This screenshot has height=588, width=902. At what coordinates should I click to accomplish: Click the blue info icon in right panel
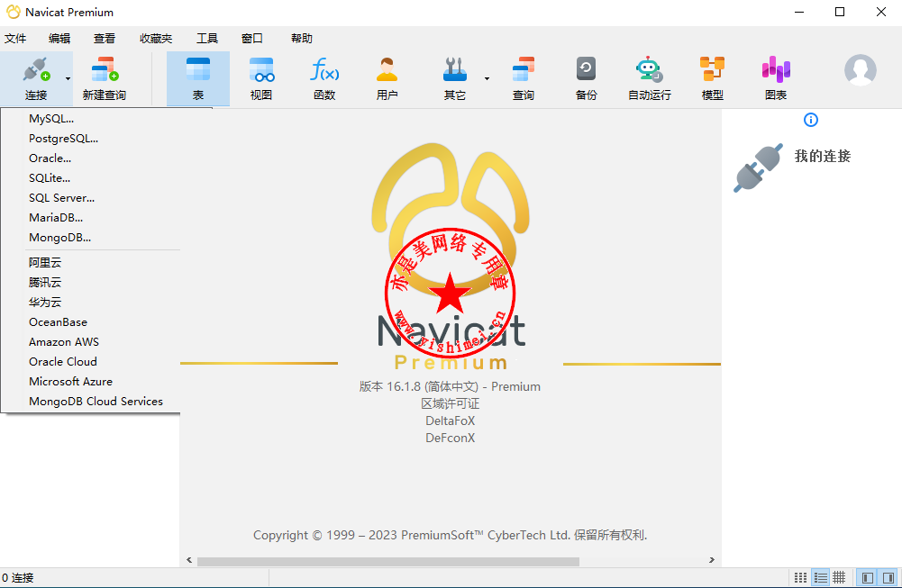click(x=810, y=120)
